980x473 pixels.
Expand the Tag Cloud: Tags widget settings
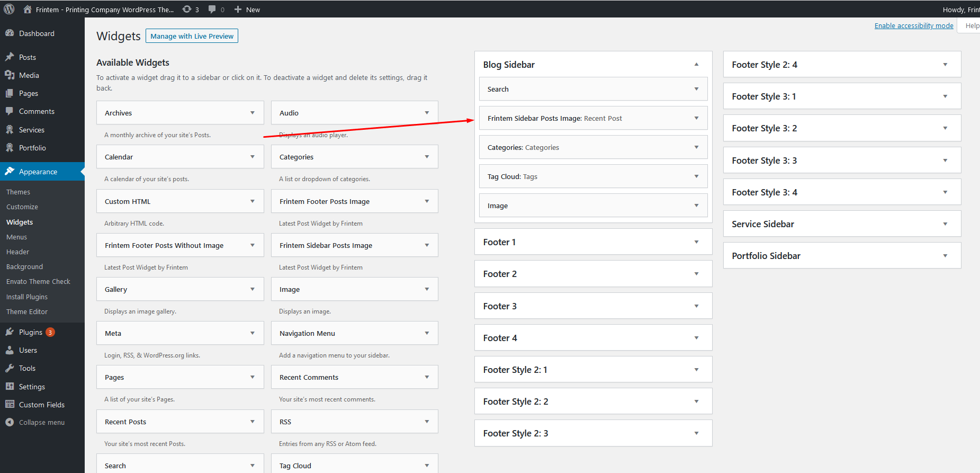pos(696,176)
